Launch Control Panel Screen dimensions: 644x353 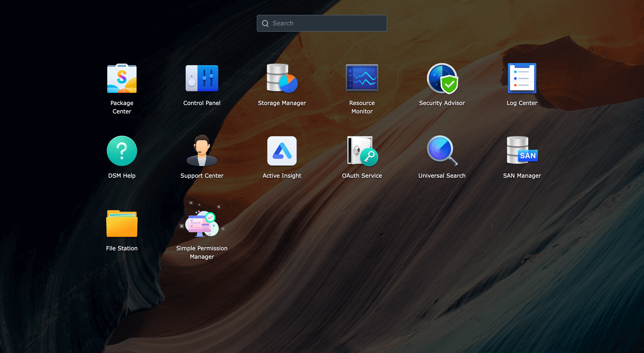point(202,78)
